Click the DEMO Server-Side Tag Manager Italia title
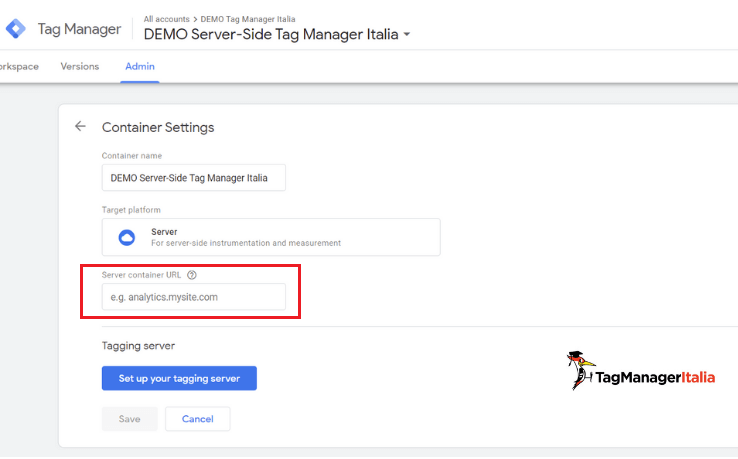Image resolution: width=738 pixels, height=459 pixels. [x=271, y=34]
